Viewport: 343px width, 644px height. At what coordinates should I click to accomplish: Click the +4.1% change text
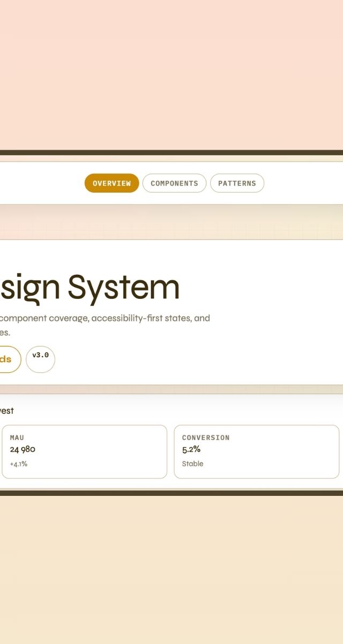tap(19, 464)
